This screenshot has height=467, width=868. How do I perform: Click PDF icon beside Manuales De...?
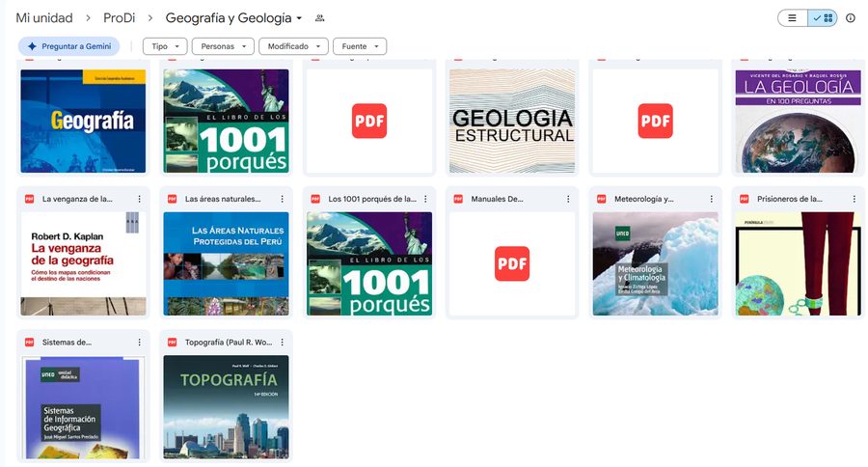(x=458, y=199)
